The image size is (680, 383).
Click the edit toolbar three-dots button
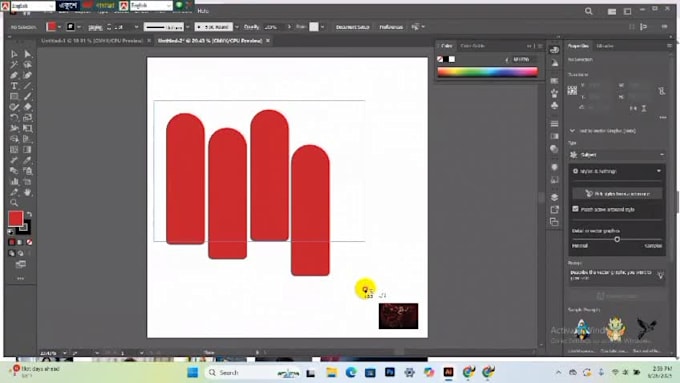click(x=20, y=278)
